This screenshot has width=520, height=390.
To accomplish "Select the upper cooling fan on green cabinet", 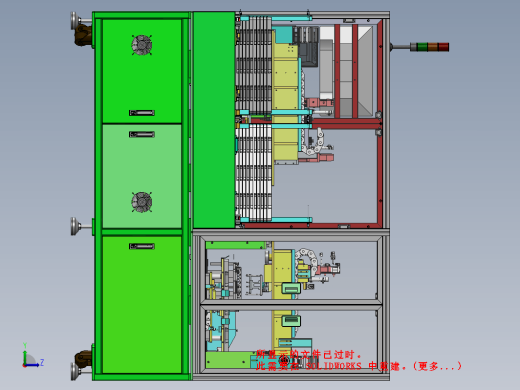I will [x=142, y=45].
